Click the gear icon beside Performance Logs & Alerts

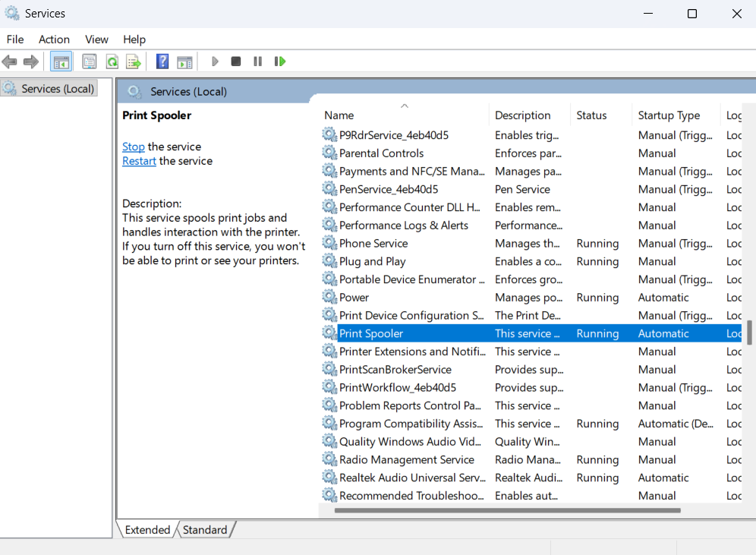329,225
